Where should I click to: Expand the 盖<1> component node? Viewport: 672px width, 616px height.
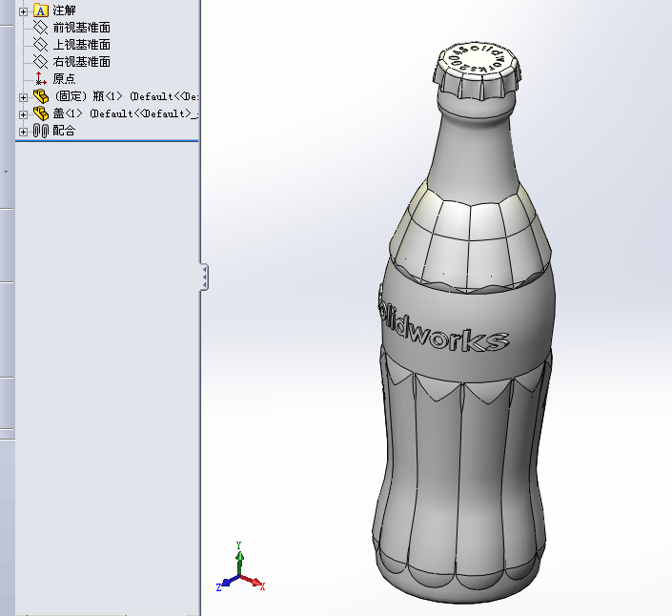23,114
